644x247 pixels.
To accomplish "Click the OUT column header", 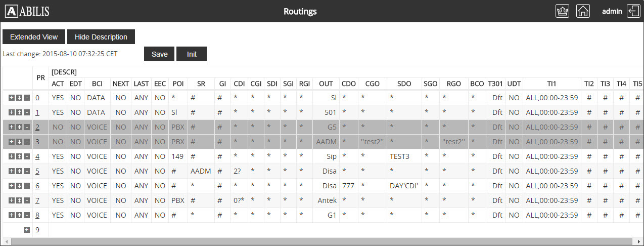I will click(326, 84).
